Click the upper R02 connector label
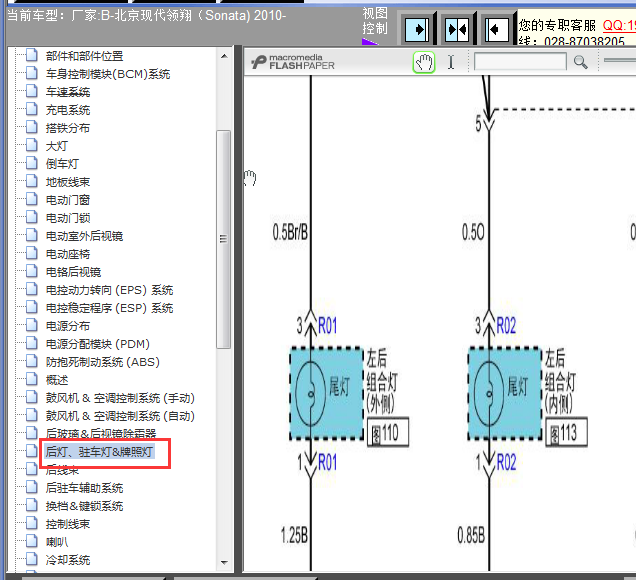Image resolution: width=636 pixels, height=580 pixels. pos(506,326)
